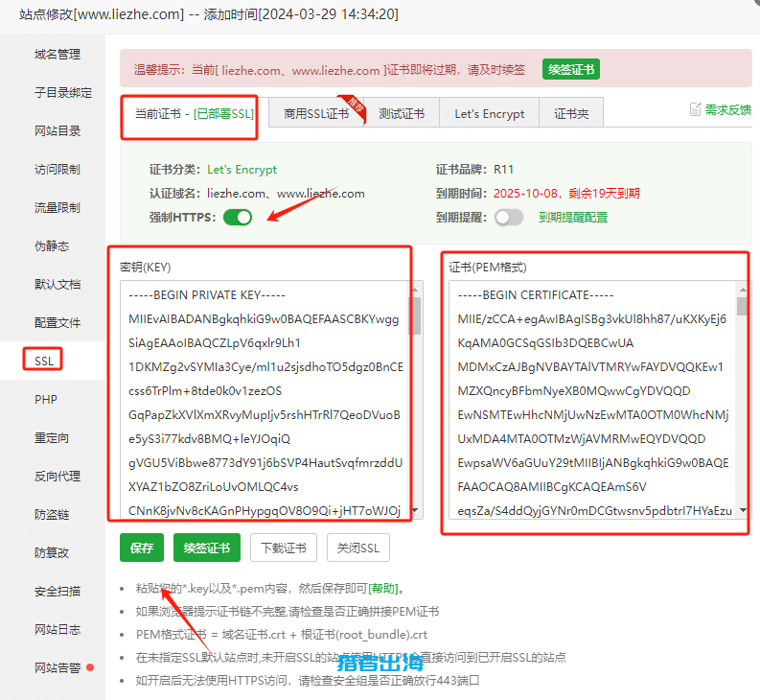Click the red alert dot beside 网站告警

pos(90,667)
